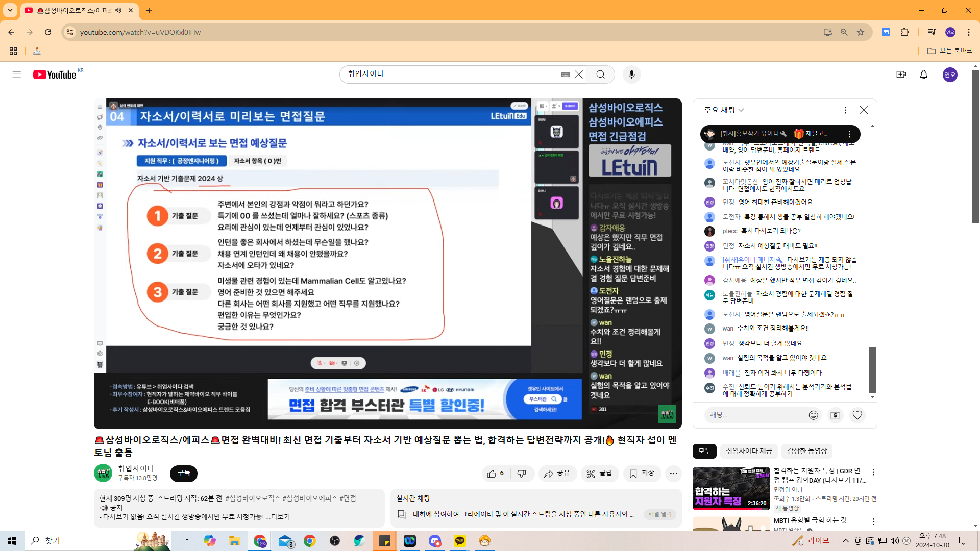Click the 공유 share button
This screenshot has height=551, width=980.
point(557,474)
